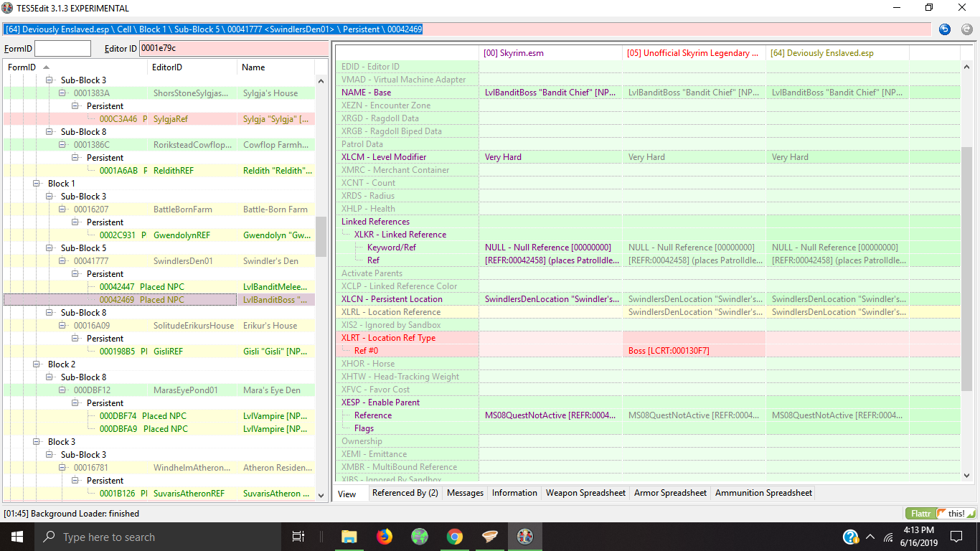The image size is (980, 551).
Task: Sort tree by the EditorID column header
Action: (192, 67)
